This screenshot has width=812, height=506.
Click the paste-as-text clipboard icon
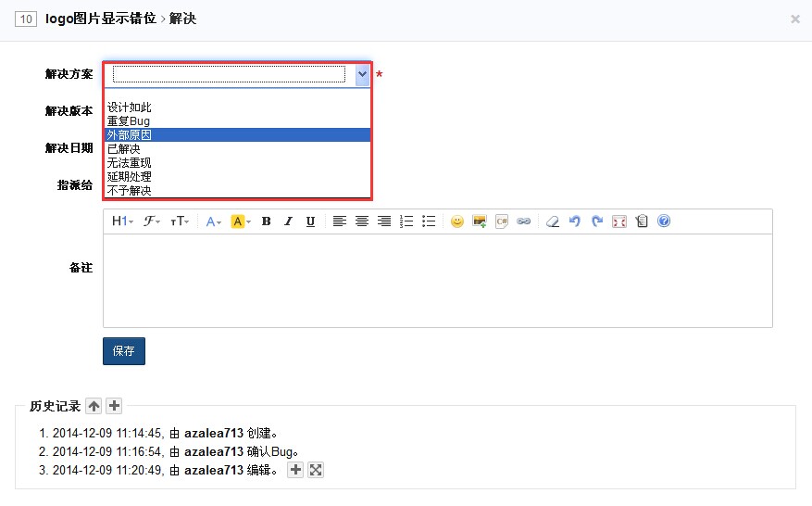point(642,221)
